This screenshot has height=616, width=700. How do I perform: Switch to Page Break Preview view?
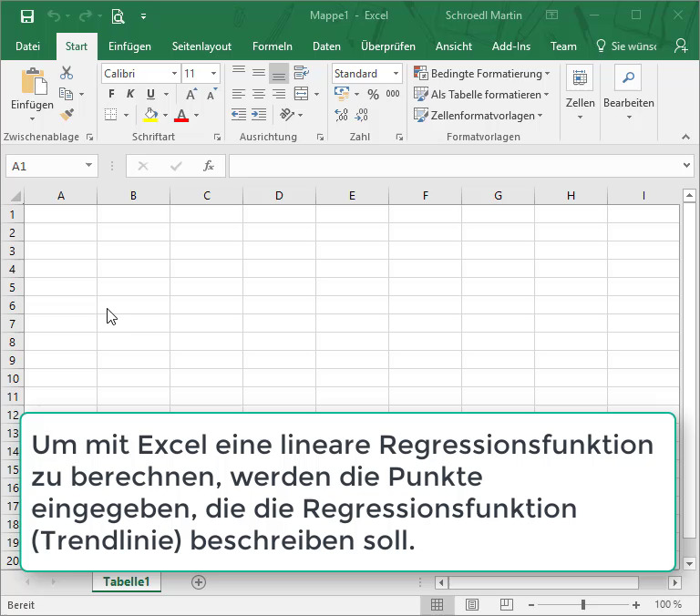tap(506, 605)
